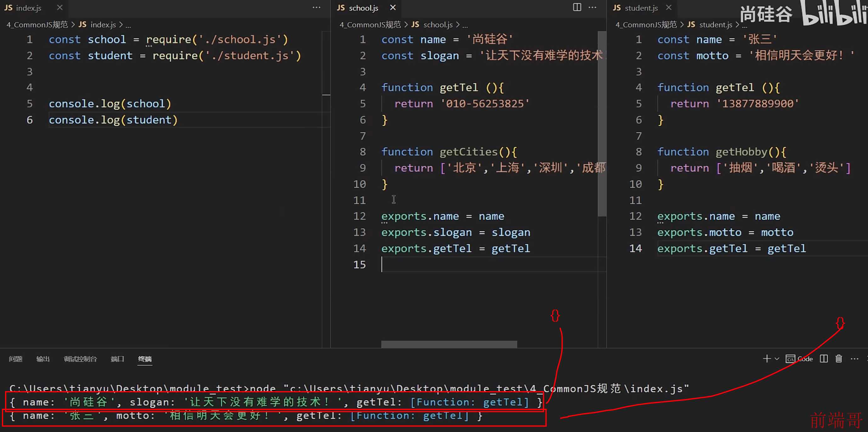Split the school.js editor to the right
The width and height of the screenshot is (868, 432).
point(577,7)
